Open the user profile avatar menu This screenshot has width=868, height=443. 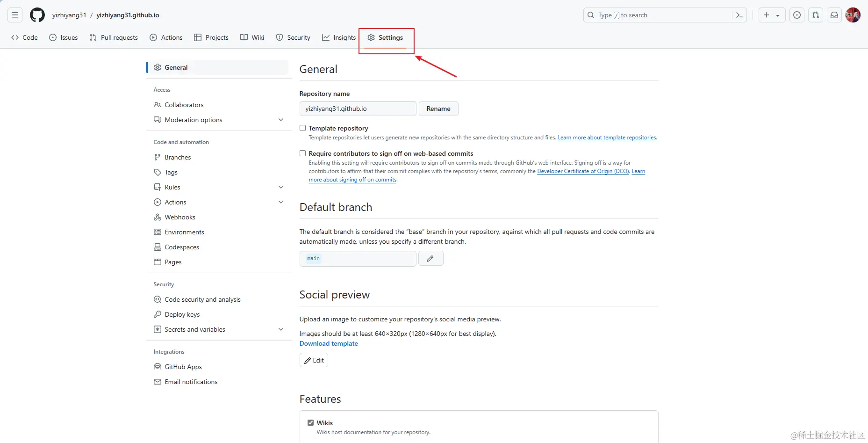coord(853,15)
